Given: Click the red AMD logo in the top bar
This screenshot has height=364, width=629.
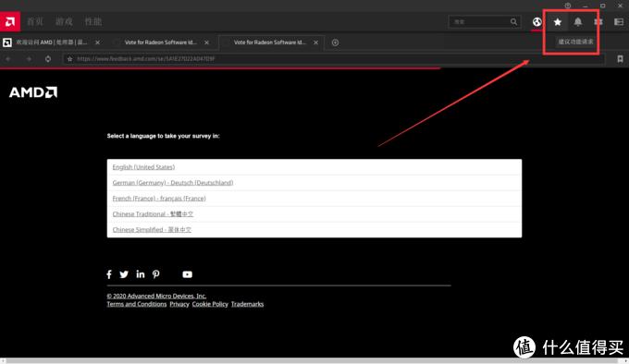Looking at the screenshot, I should click(10, 21).
